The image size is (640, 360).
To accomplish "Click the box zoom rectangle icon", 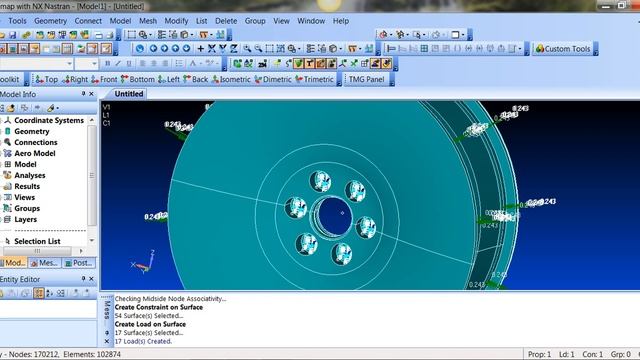I will pyautogui.click(x=269, y=49).
